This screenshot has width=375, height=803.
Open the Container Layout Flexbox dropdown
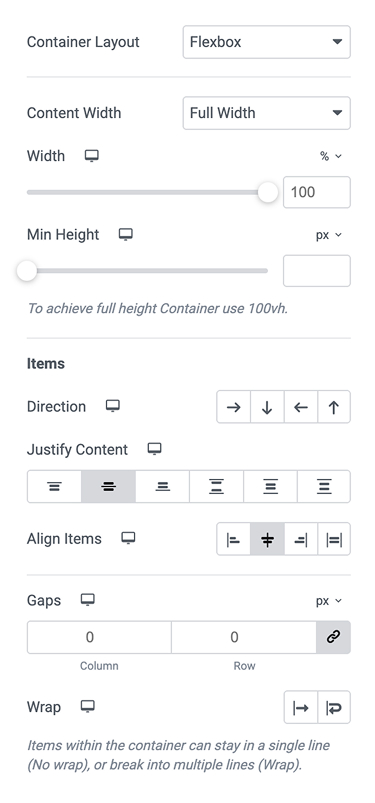pyautogui.click(x=266, y=42)
